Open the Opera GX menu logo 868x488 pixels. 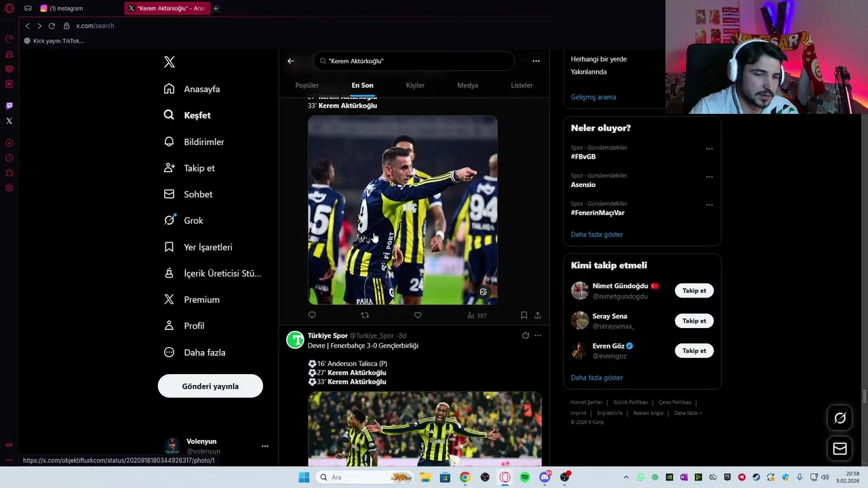(9, 8)
